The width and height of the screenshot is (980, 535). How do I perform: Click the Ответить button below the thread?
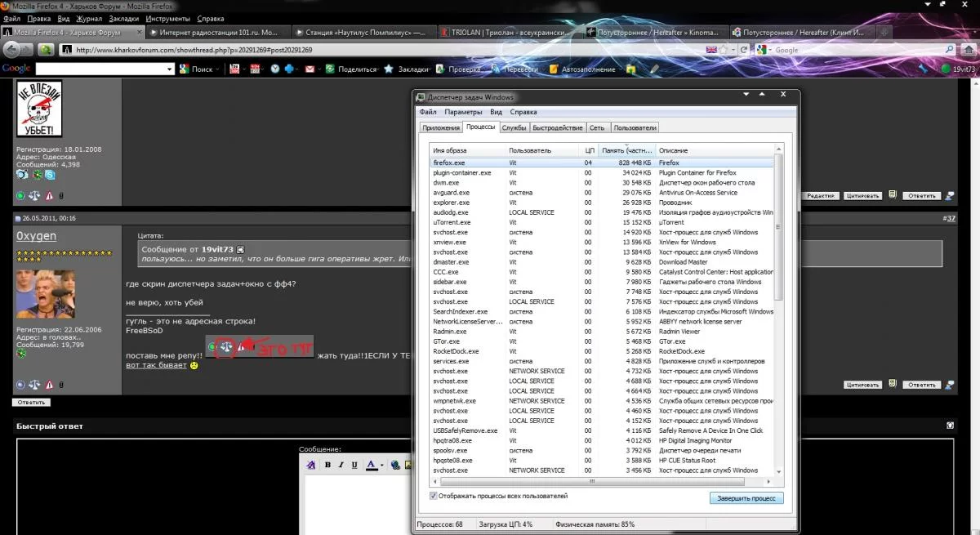click(x=32, y=402)
